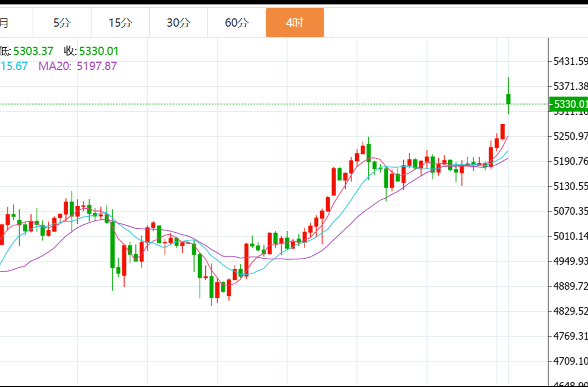Click the 5371.38 price axis label
This screenshot has height=387, width=588.
pyautogui.click(x=570, y=86)
